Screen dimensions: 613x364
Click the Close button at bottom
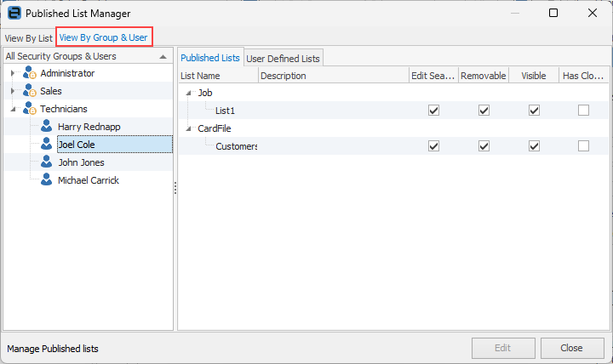click(x=572, y=348)
